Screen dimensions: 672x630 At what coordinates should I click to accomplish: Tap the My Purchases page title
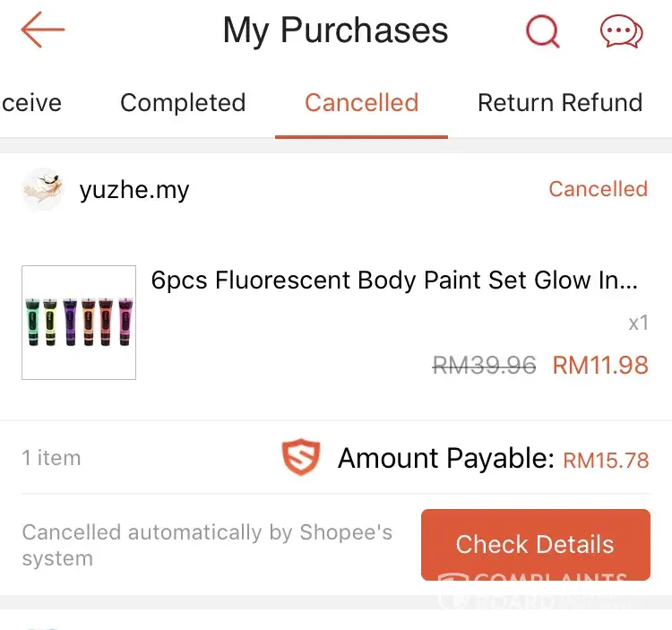pyautogui.click(x=335, y=31)
